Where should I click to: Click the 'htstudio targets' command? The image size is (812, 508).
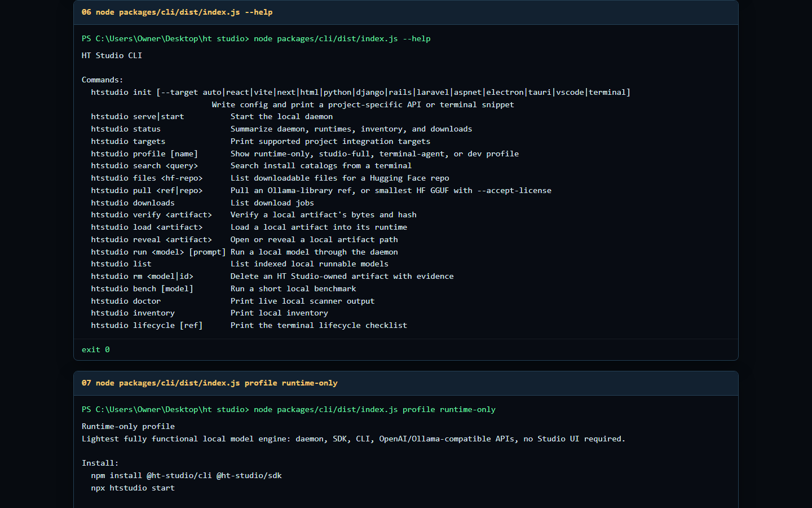point(128,141)
